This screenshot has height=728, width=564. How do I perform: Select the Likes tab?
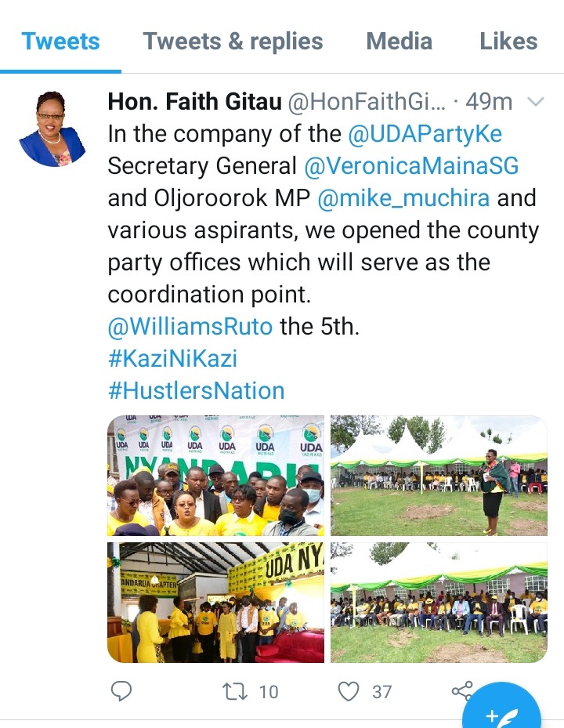508,41
